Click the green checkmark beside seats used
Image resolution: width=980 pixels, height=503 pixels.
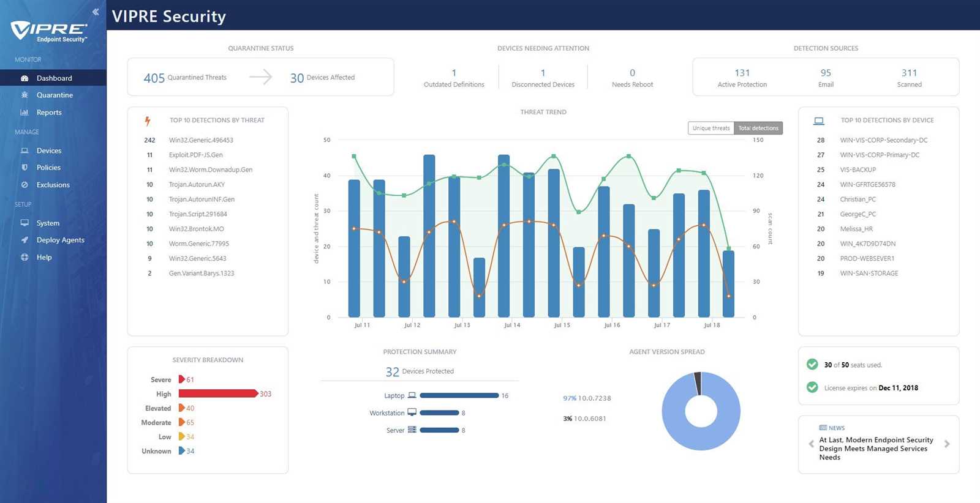coord(812,364)
